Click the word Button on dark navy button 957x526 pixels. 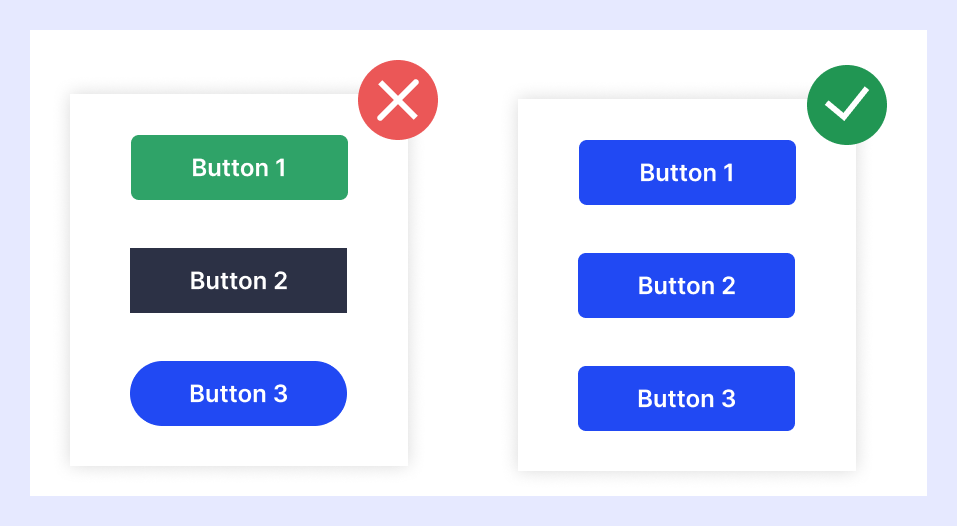[x=228, y=281]
